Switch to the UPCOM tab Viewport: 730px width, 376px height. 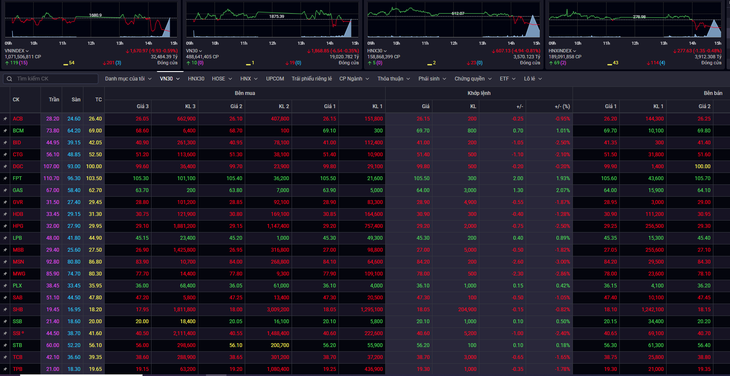pyautogui.click(x=275, y=79)
